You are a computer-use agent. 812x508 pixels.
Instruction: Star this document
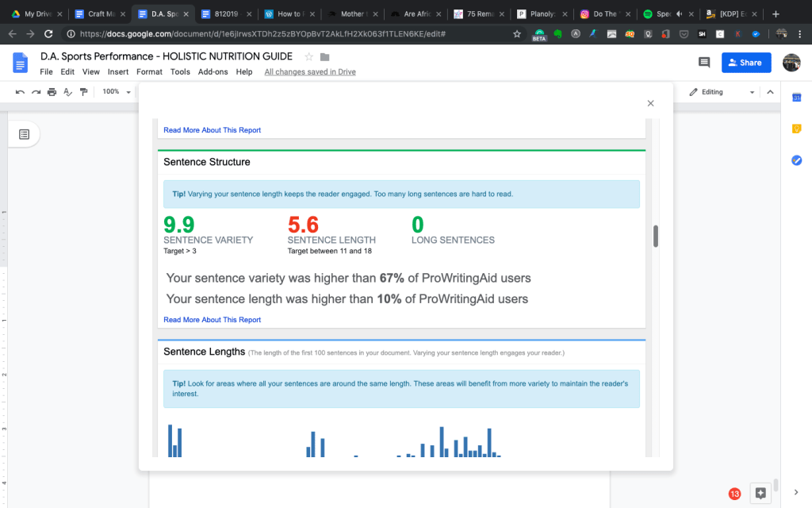click(309, 56)
